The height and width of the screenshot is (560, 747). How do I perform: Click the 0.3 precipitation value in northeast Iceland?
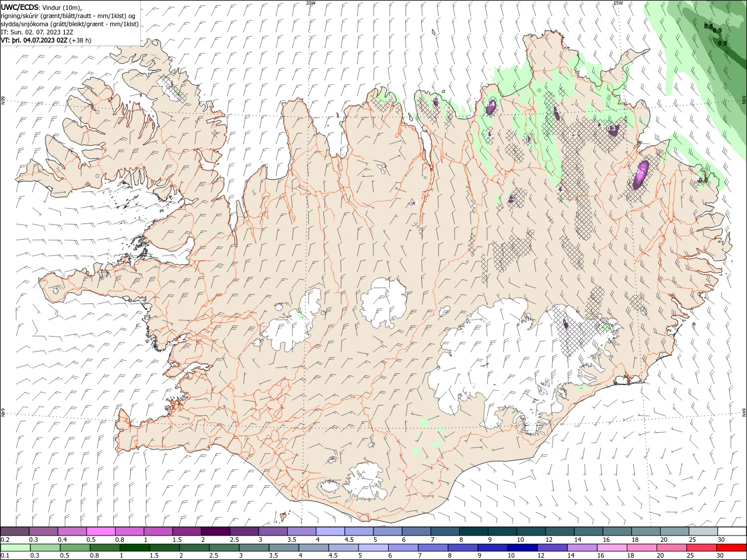pyautogui.click(x=611, y=128)
